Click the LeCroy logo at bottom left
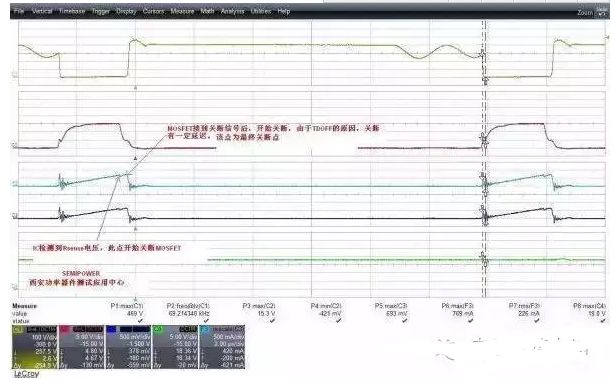615x383 pixels. click(26, 374)
